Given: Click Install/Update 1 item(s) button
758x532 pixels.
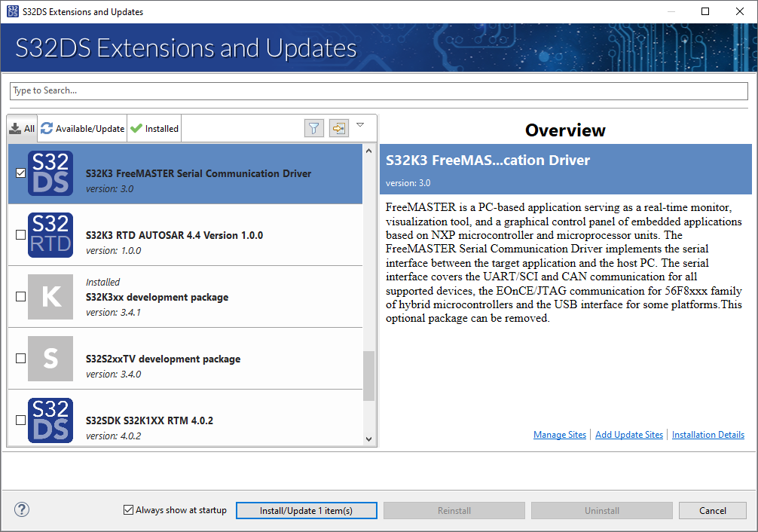Looking at the screenshot, I should 306,510.
